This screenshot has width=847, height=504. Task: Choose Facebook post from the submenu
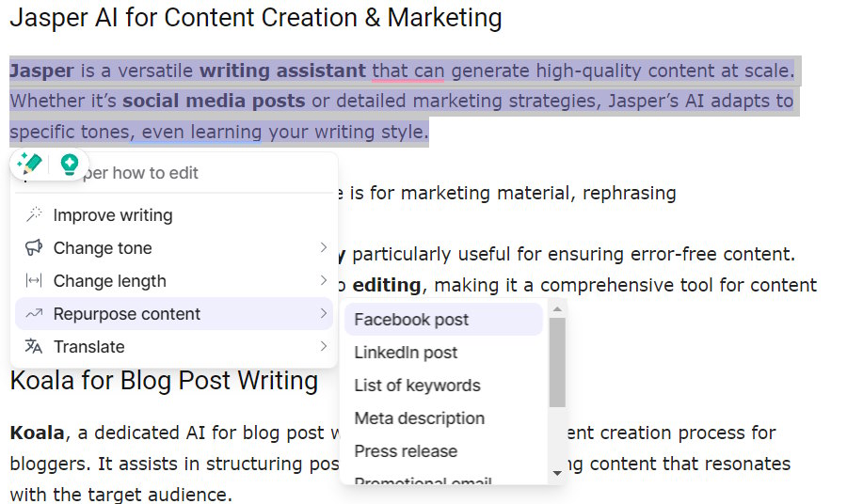pyautogui.click(x=443, y=320)
